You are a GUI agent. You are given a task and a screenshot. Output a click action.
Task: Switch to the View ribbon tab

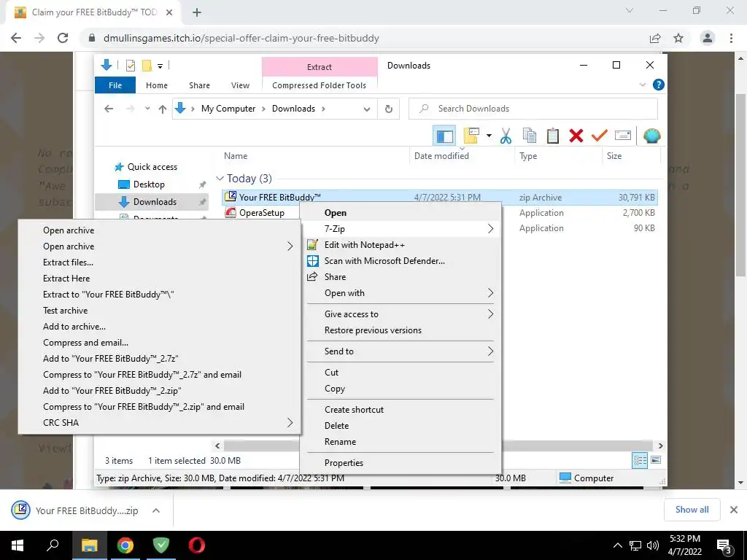(x=240, y=85)
